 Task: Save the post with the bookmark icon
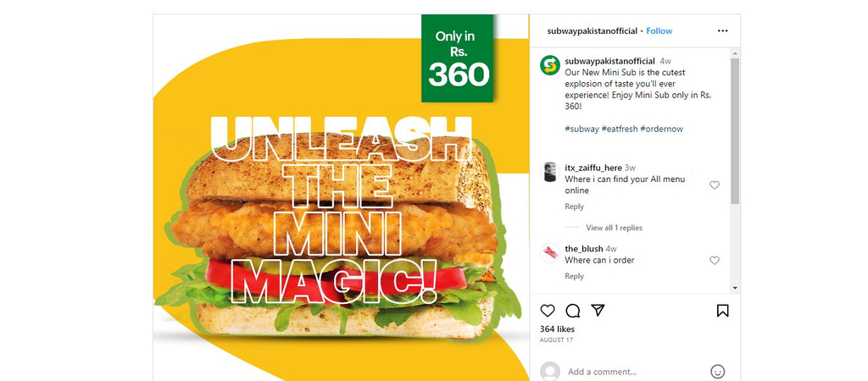pos(722,311)
